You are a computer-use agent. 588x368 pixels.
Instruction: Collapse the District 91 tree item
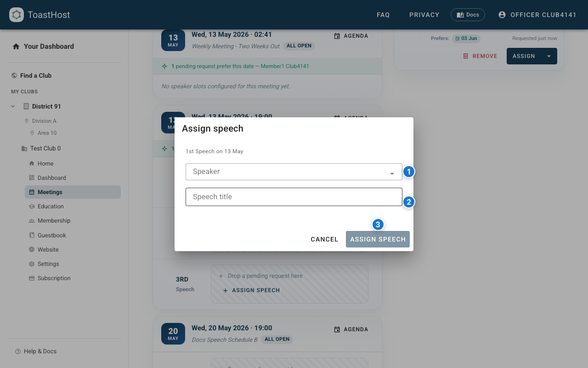[12, 106]
